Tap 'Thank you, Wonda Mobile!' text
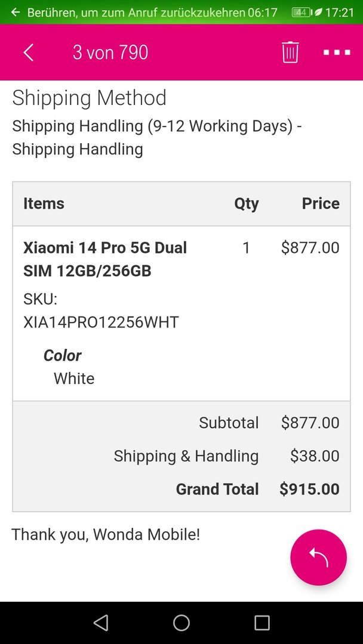The image size is (363, 644). pos(106,534)
